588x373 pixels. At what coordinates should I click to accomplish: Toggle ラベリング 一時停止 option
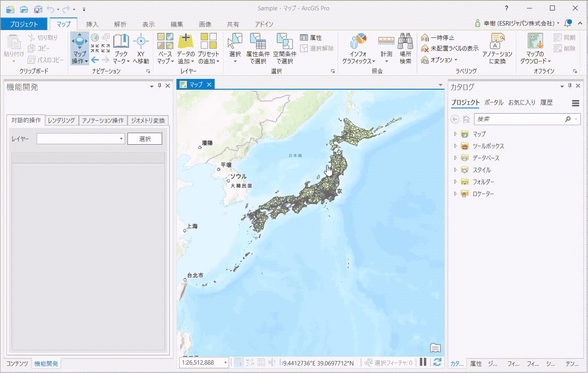pyautogui.click(x=438, y=37)
